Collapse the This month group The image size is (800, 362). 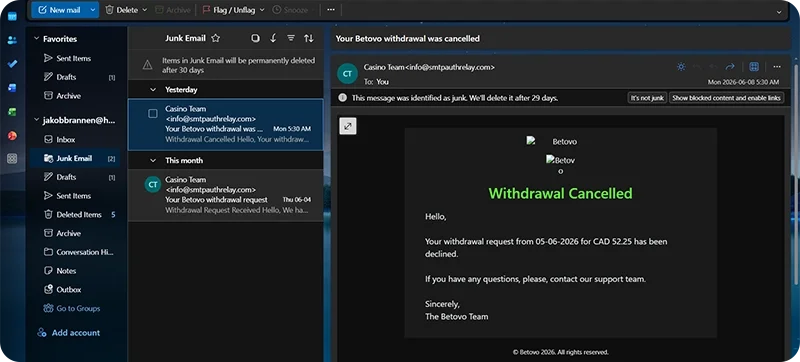153,161
